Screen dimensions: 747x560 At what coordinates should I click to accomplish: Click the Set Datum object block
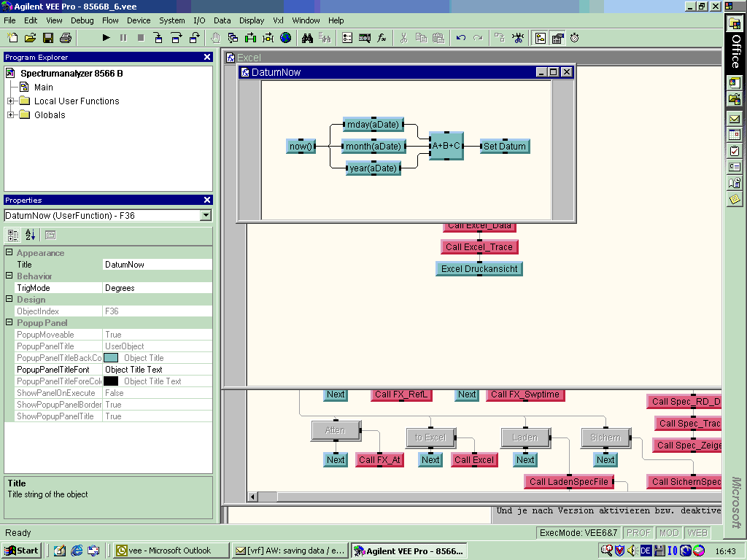504,147
